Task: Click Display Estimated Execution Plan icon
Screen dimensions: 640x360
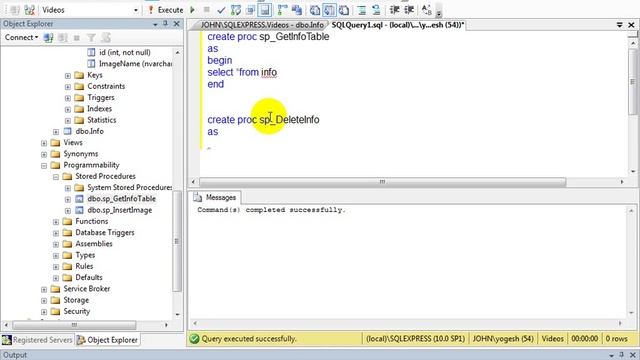Action: 236,10
